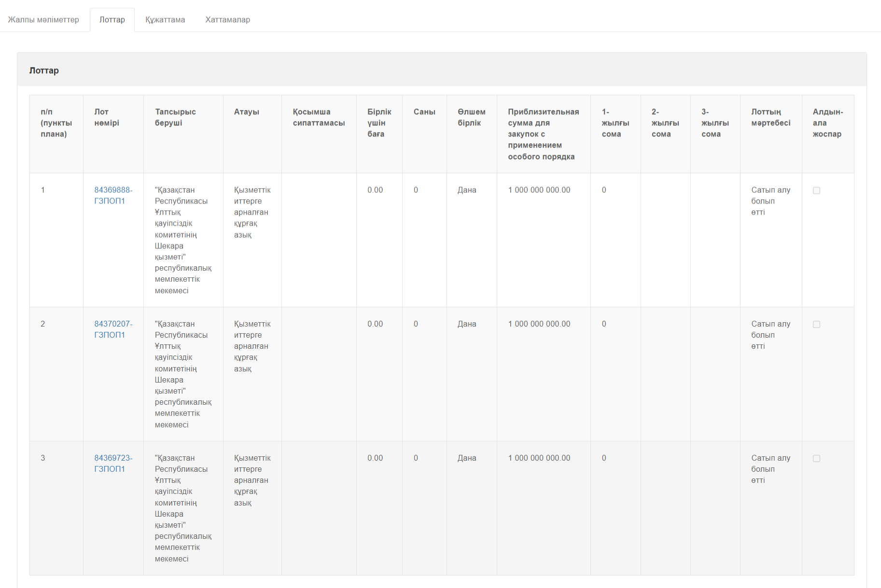Click the Қосымша сипаттамасы column header
The width and height of the screenshot is (881, 588).
pos(319,117)
